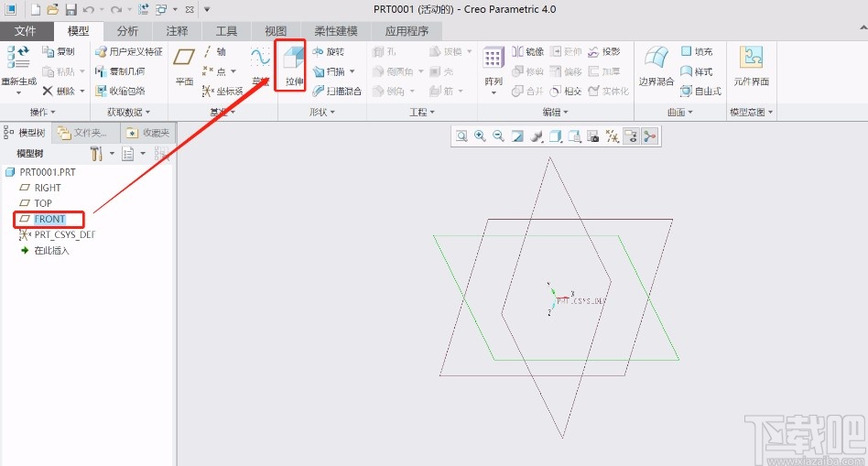Switch to the Analysis (分析) tab
The width and height of the screenshot is (868, 466).
click(127, 31)
